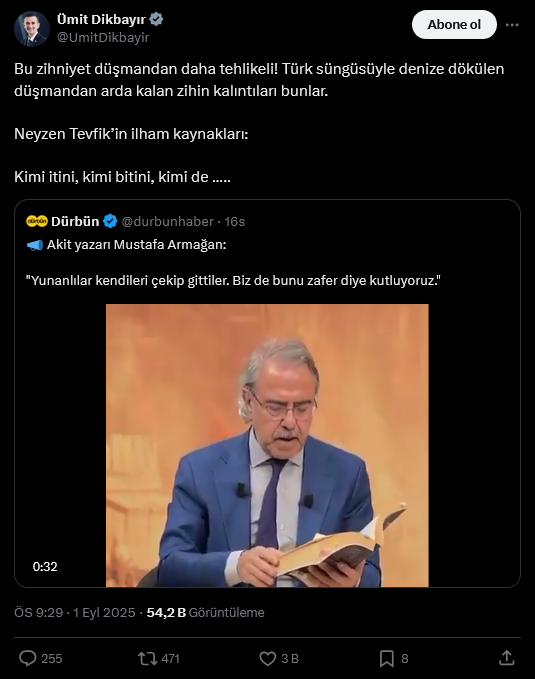Viewport: 535px width, 679px height.
Task: Open the Dürbün account name link
Action: tap(75, 221)
